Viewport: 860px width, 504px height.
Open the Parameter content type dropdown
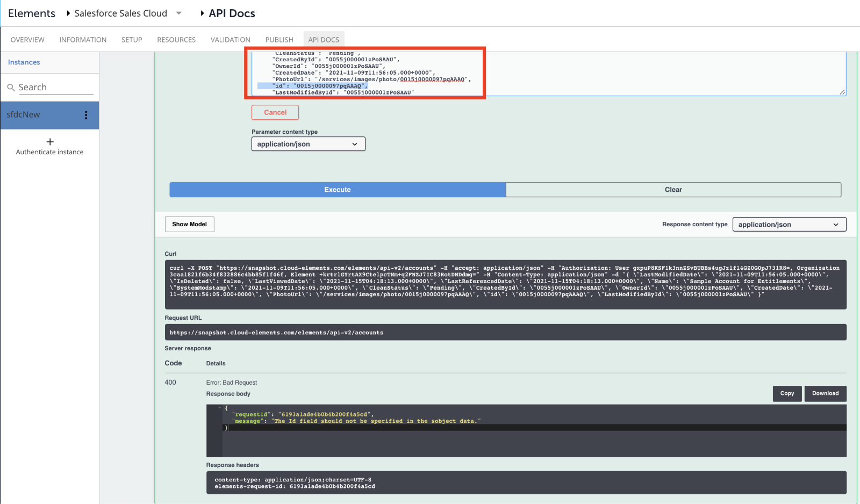point(309,144)
